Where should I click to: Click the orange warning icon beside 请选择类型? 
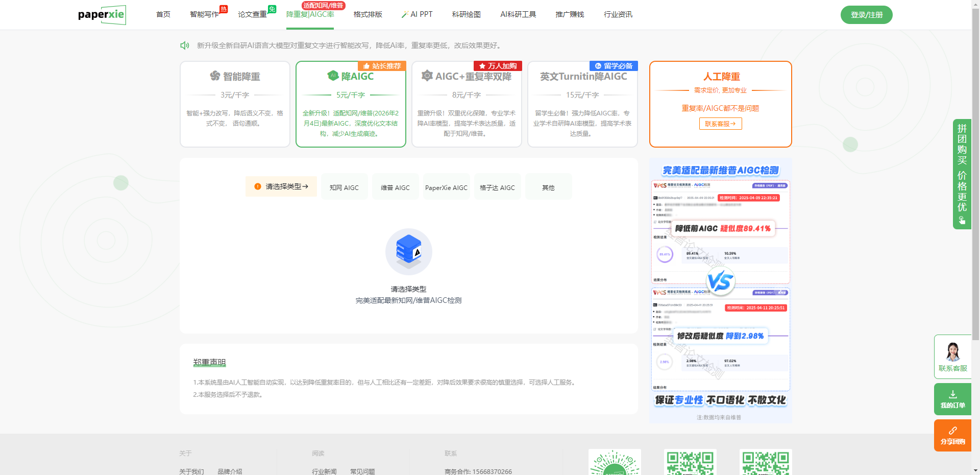point(258,186)
